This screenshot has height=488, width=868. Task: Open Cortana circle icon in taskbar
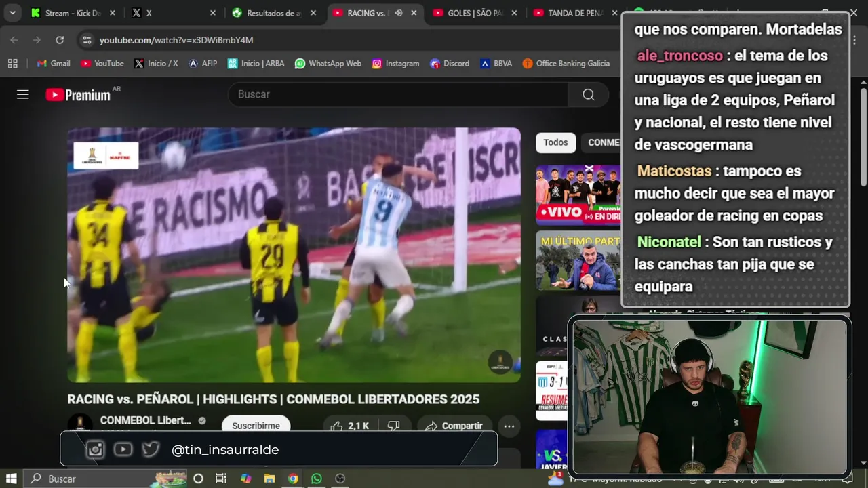click(x=198, y=479)
